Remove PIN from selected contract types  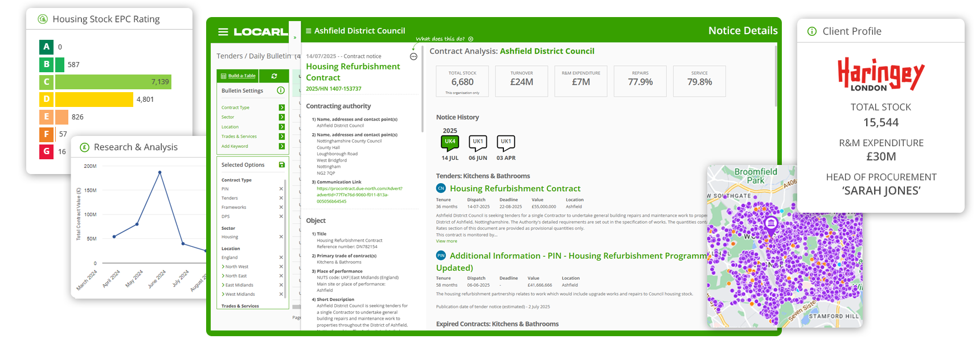[281, 189]
